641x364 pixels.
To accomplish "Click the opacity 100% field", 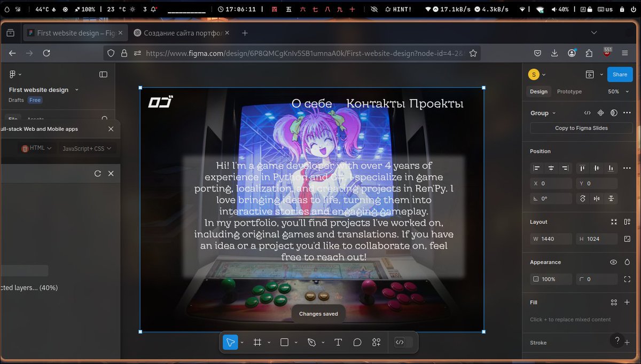I will [551, 279].
